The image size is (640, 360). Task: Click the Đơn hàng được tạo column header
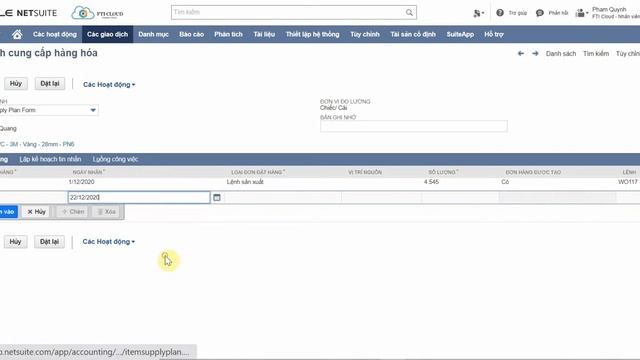click(533, 172)
